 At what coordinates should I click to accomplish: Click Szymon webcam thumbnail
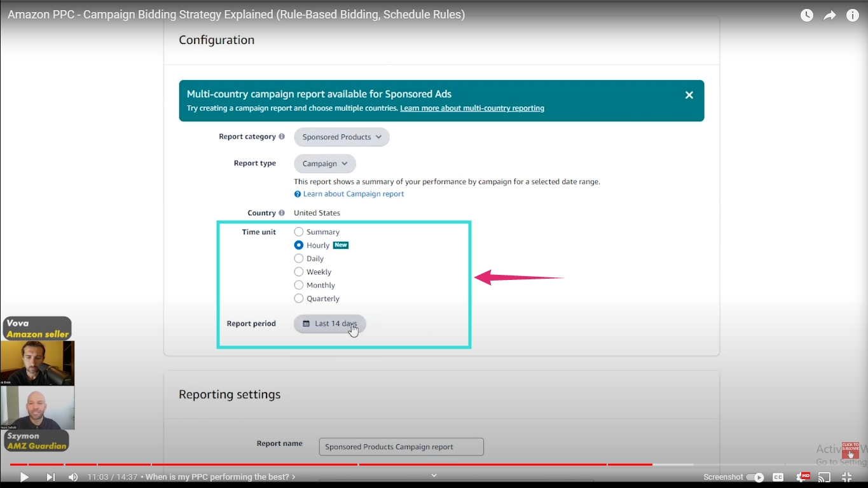(38, 408)
